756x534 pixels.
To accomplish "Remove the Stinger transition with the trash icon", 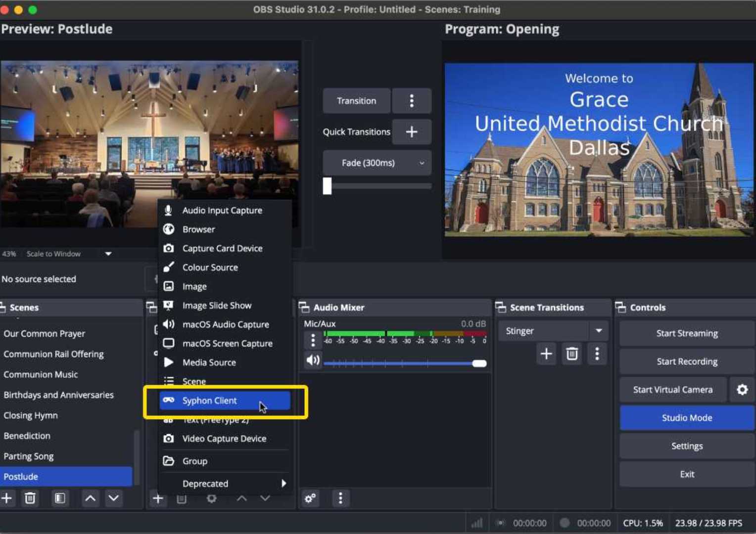I will pyautogui.click(x=571, y=354).
